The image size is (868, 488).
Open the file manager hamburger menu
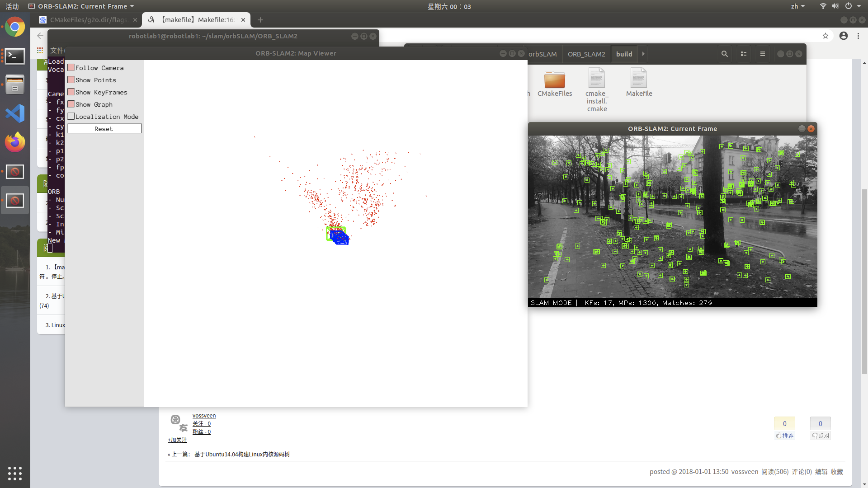click(762, 54)
